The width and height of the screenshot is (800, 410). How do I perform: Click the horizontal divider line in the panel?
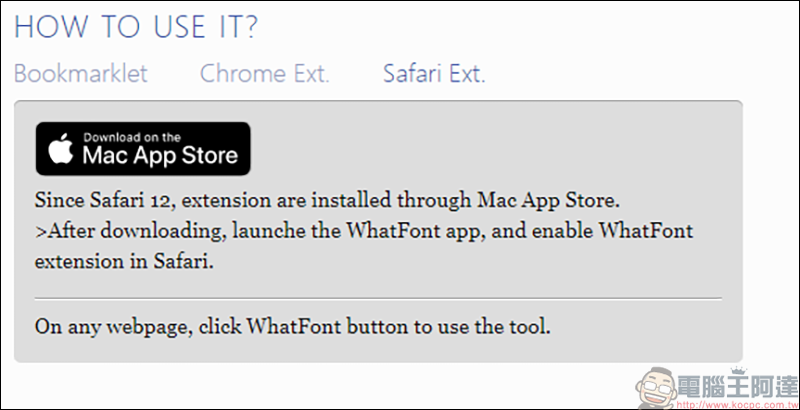(x=378, y=298)
